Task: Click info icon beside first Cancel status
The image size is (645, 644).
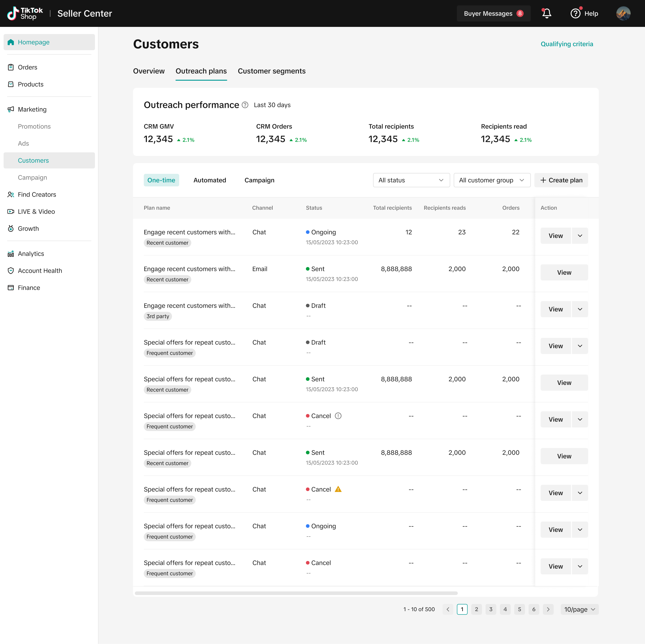Action: click(x=338, y=416)
